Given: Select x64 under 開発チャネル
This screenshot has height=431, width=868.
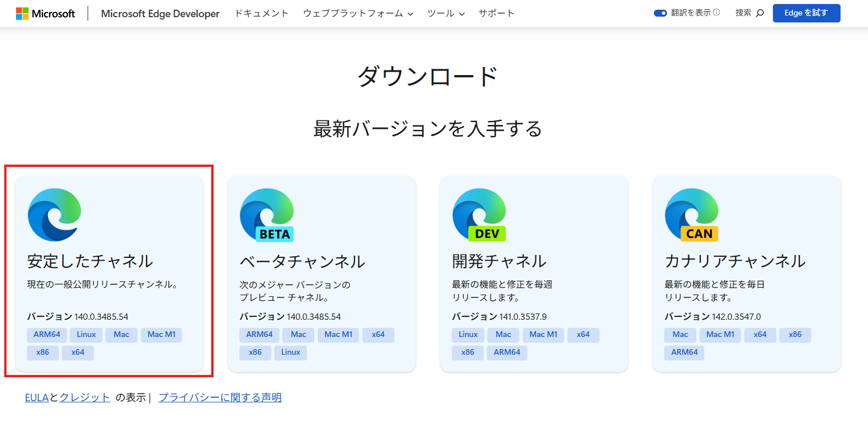Looking at the screenshot, I should (x=583, y=335).
